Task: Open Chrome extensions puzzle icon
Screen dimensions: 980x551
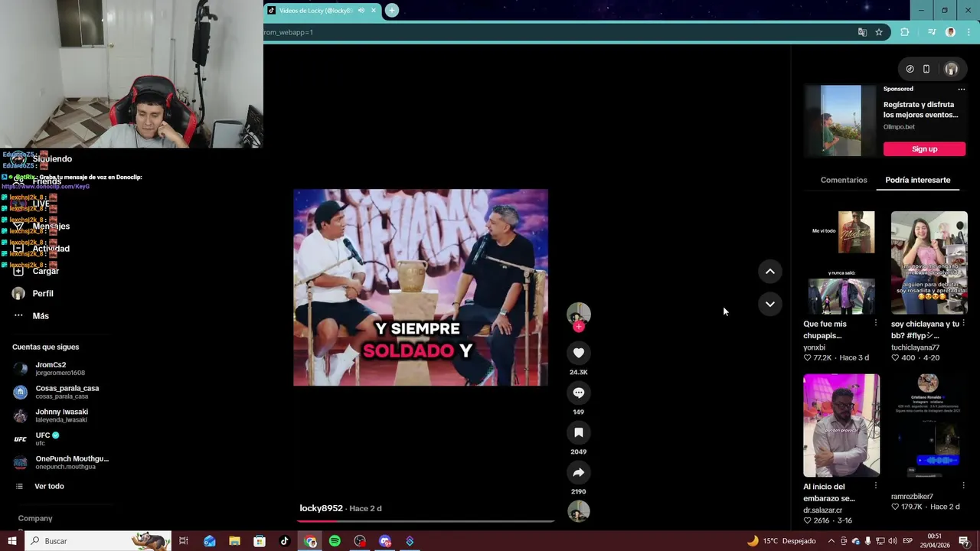Action: pos(905,32)
